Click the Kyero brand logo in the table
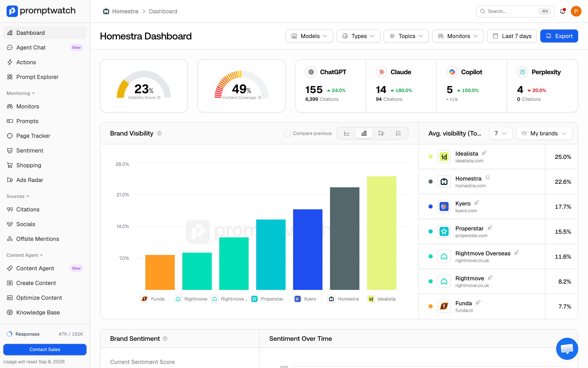Image resolution: width=588 pixels, height=368 pixels. [x=444, y=207]
